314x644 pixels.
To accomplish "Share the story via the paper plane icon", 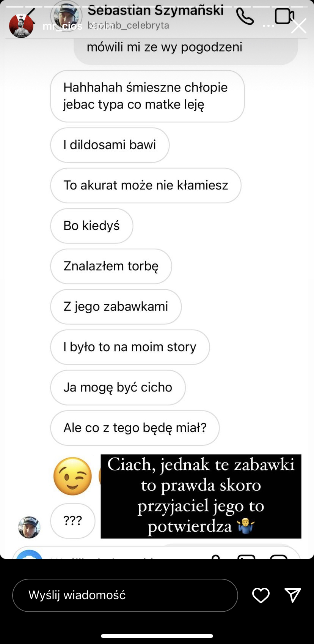I will [x=293, y=595].
